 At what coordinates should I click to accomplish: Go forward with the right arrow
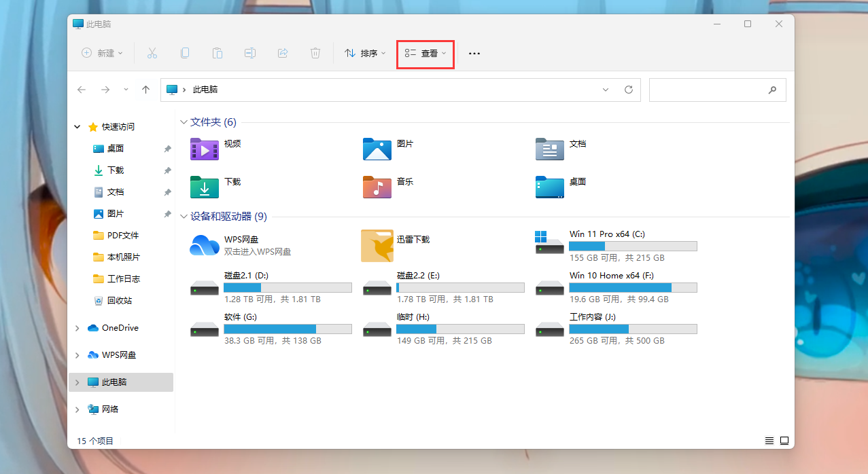(x=105, y=90)
